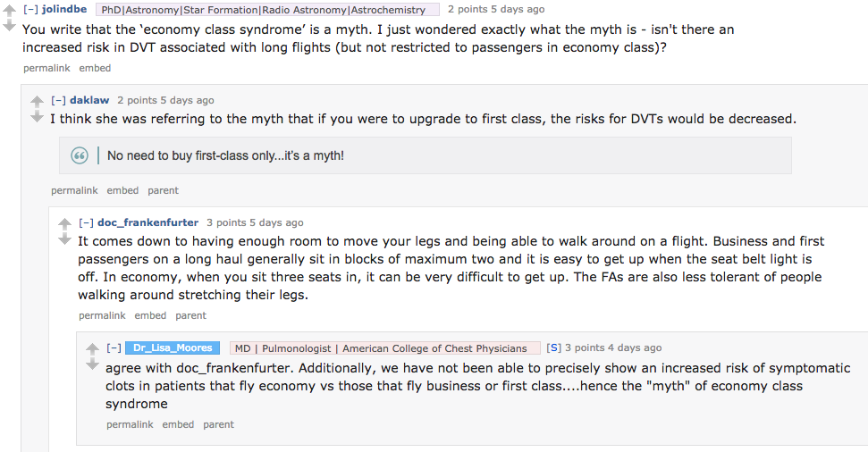Image resolution: width=868 pixels, height=452 pixels.
Task: Downvote daklaw's comment
Action: click(x=37, y=117)
